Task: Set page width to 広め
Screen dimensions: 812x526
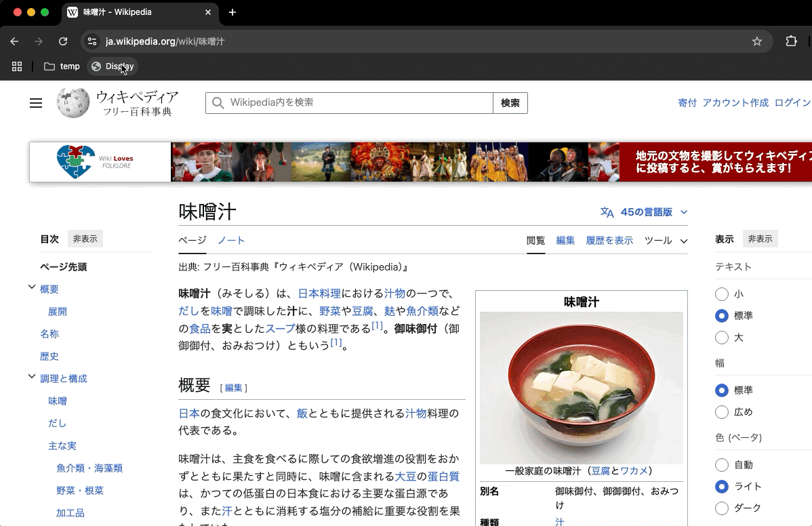Action: click(x=722, y=411)
